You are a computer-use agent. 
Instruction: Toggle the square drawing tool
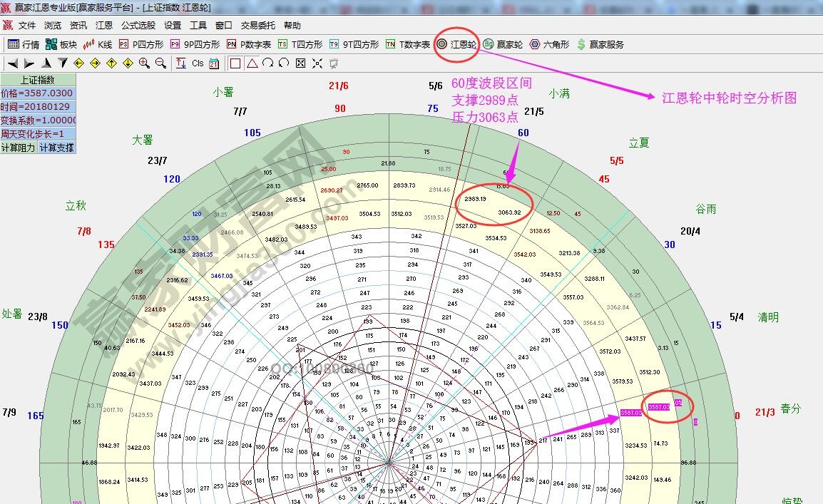pyautogui.click(x=235, y=63)
